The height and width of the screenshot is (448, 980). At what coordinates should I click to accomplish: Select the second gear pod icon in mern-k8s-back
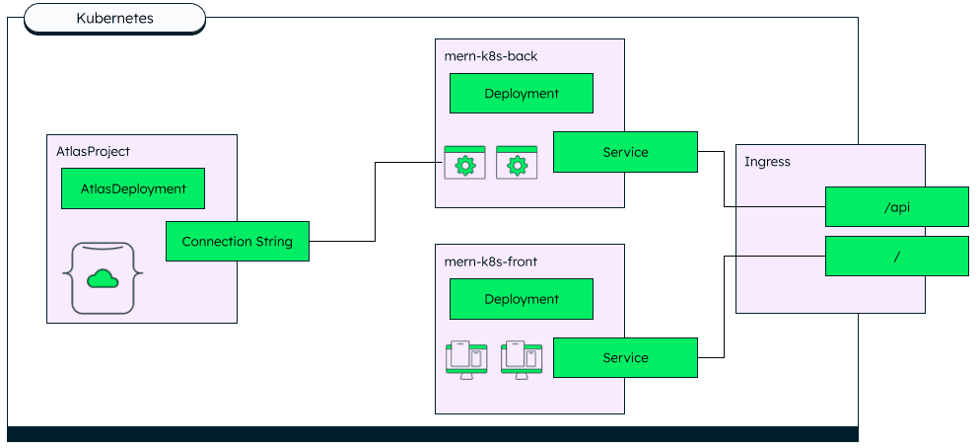point(517,163)
